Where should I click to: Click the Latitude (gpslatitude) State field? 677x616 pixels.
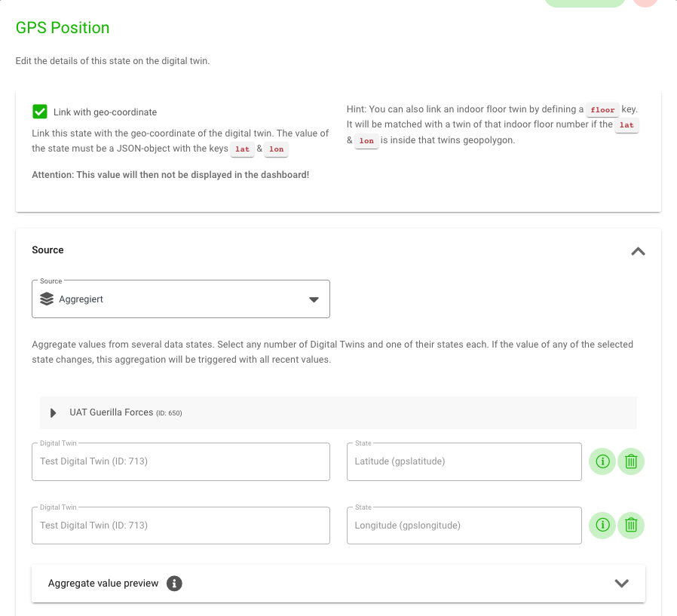tap(464, 461)
